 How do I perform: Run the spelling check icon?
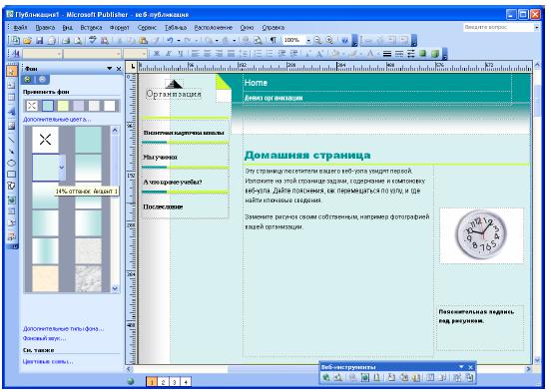pyautogui.click(x=93, y=40)
